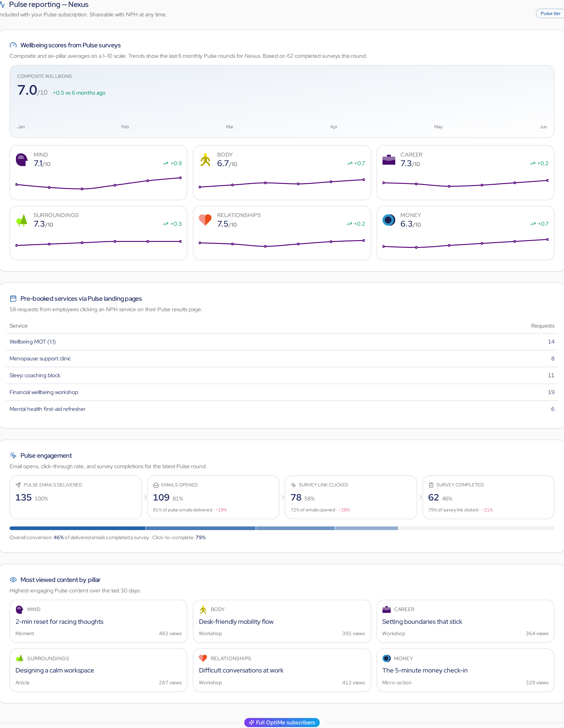Click the Wellbeing scores gauge icon

pyautogui.click(x=13, y=45)
